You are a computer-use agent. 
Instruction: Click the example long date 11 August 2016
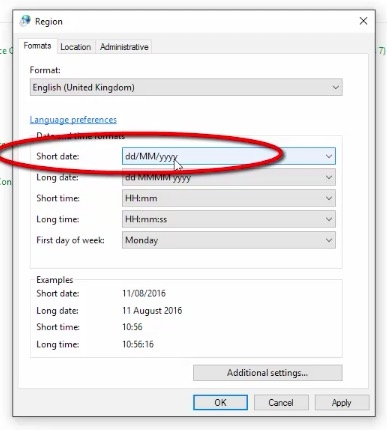tap(152, 311)
